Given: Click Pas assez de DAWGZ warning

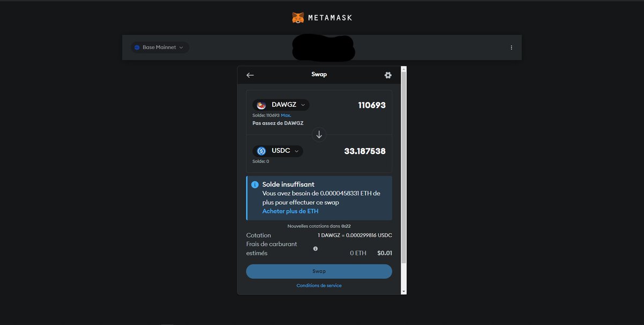Looking at the screenshot, I should pyautogui.click(x=278, y=123).
